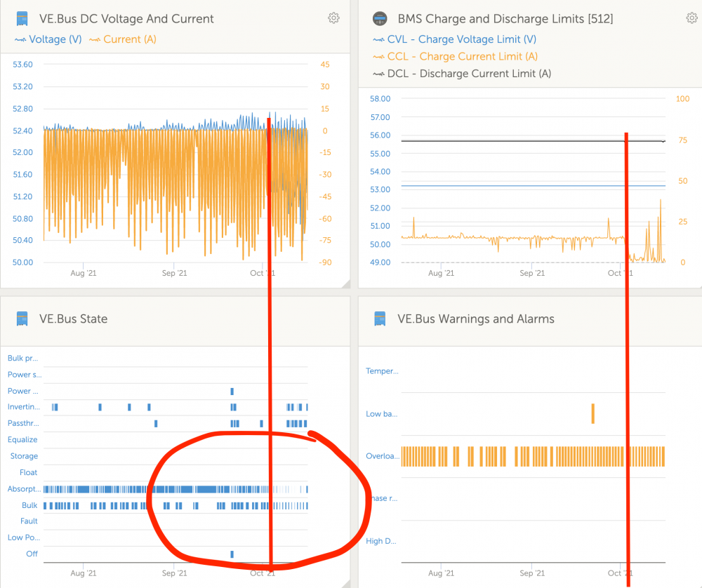702x588 pixels.
Task: Click resize corner handle of DC Voltage widget
Action: [x=345, y=283]
